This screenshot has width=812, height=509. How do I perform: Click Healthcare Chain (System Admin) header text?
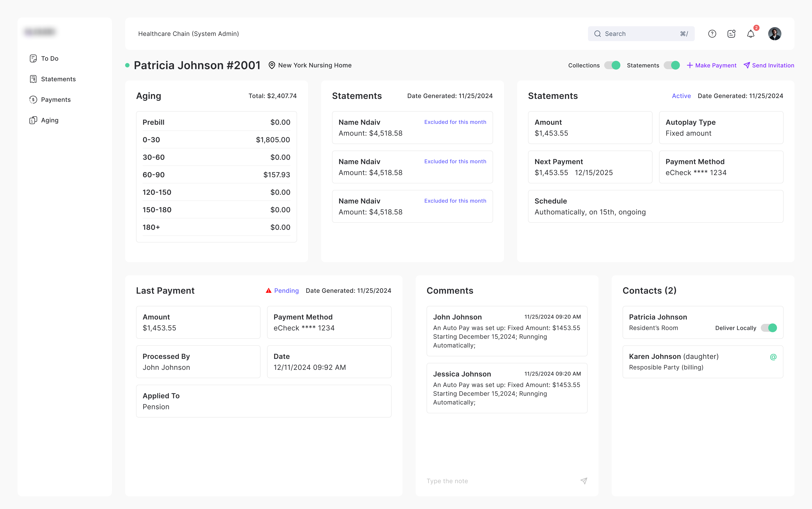click(x=188, y=34)
